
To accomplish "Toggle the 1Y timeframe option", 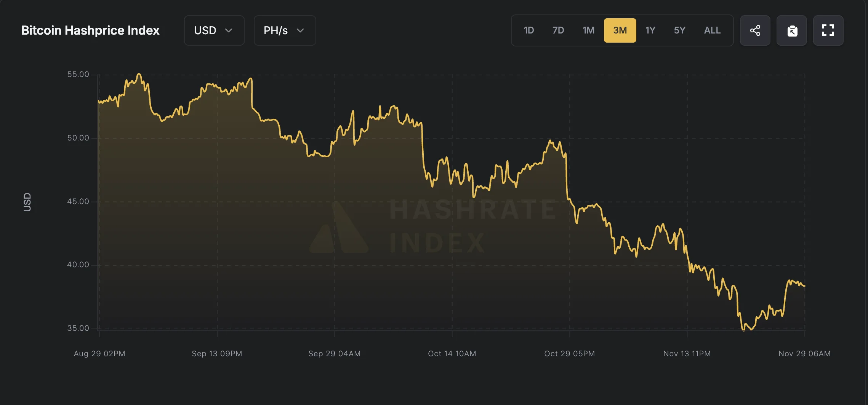I will pyautogui.click(x=650, y=30).
